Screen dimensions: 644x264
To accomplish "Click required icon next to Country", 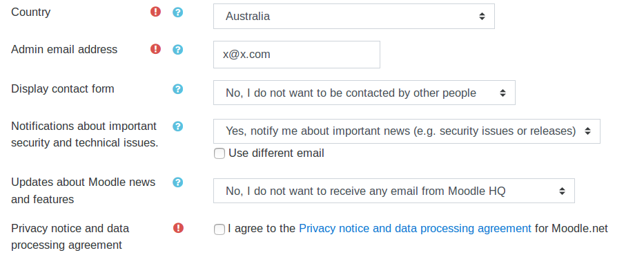I will tap(155, 12).
